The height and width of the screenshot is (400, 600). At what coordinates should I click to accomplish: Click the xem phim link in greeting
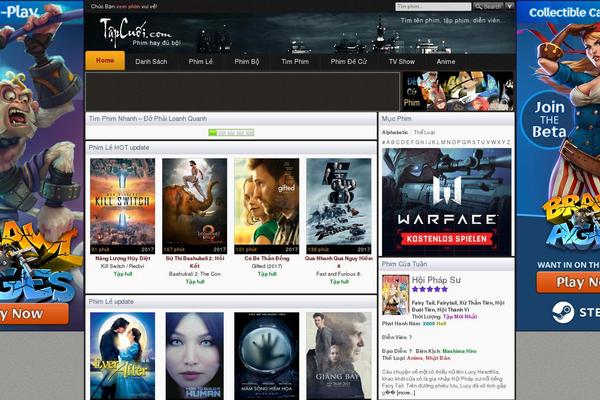128,6
